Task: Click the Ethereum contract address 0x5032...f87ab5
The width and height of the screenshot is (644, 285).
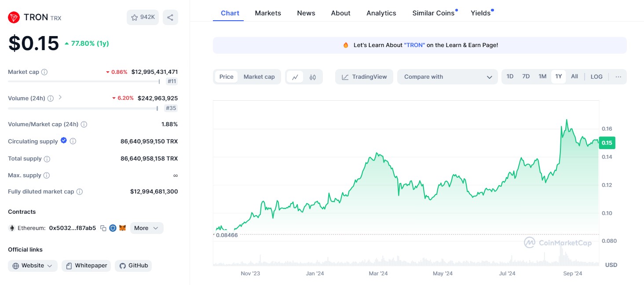Action: 73,228
